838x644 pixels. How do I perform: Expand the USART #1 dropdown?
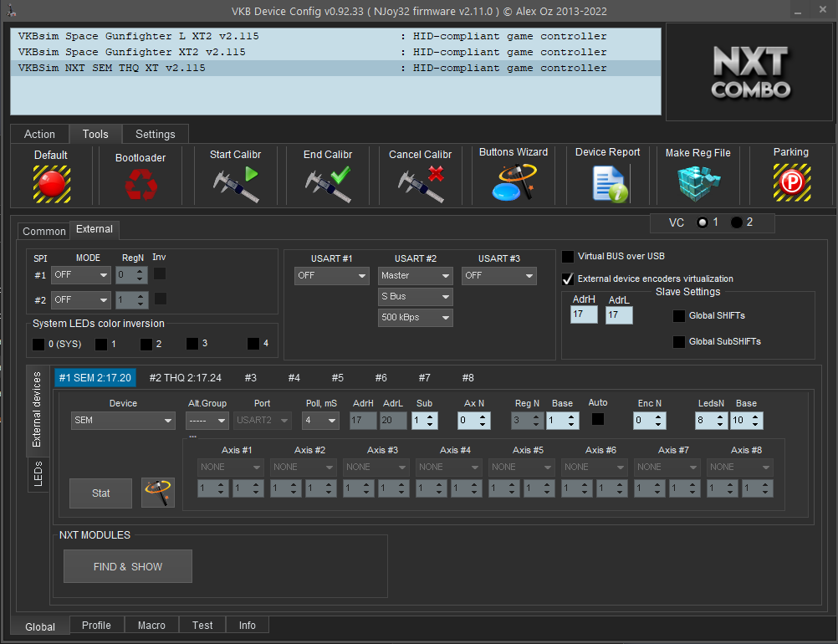(x=332, y=276)
